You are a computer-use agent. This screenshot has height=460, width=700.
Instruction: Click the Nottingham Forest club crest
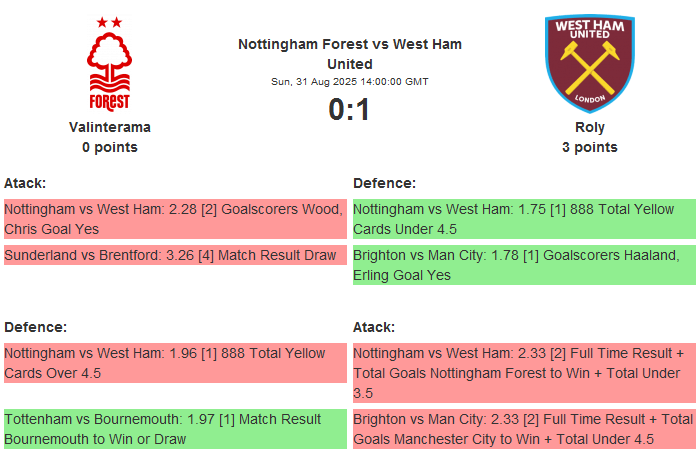pos(109,63)
